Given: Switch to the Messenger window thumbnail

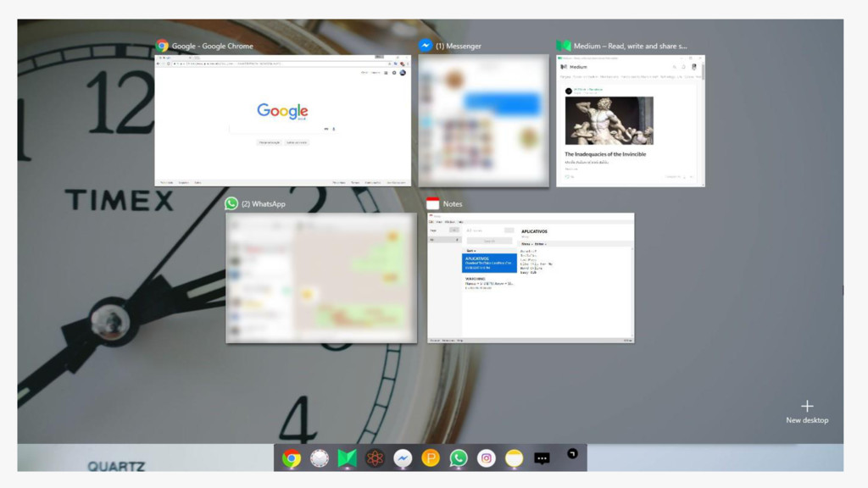Looking at the screenshot, I should coord(484,120).
